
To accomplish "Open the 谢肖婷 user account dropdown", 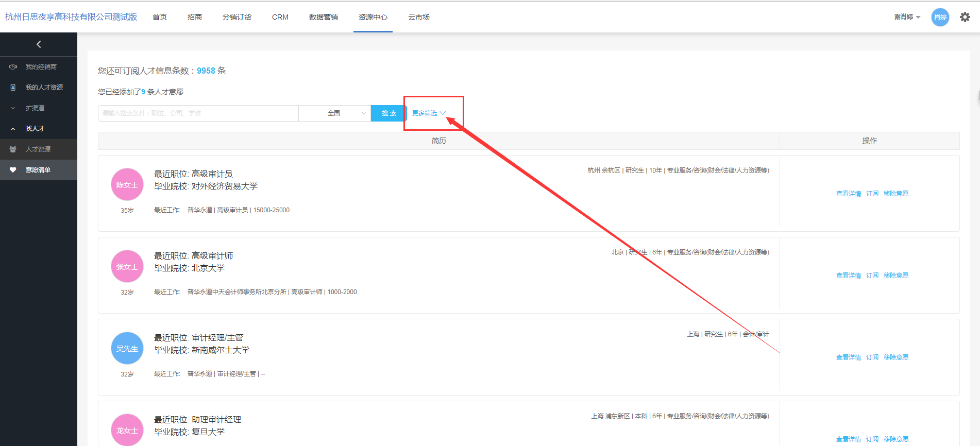I will (x=907, y=17).
